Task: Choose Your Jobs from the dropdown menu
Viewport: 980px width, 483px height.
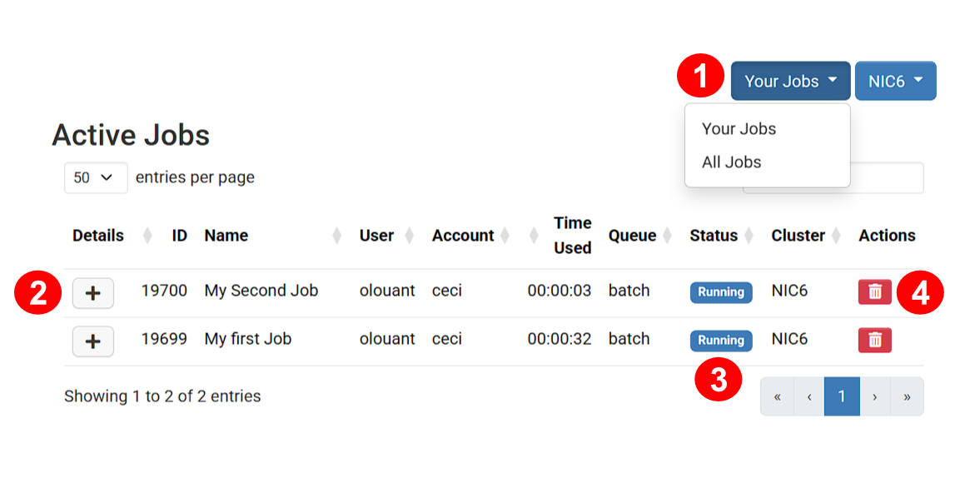Action: pyautogui.click(x=739, y=129)
